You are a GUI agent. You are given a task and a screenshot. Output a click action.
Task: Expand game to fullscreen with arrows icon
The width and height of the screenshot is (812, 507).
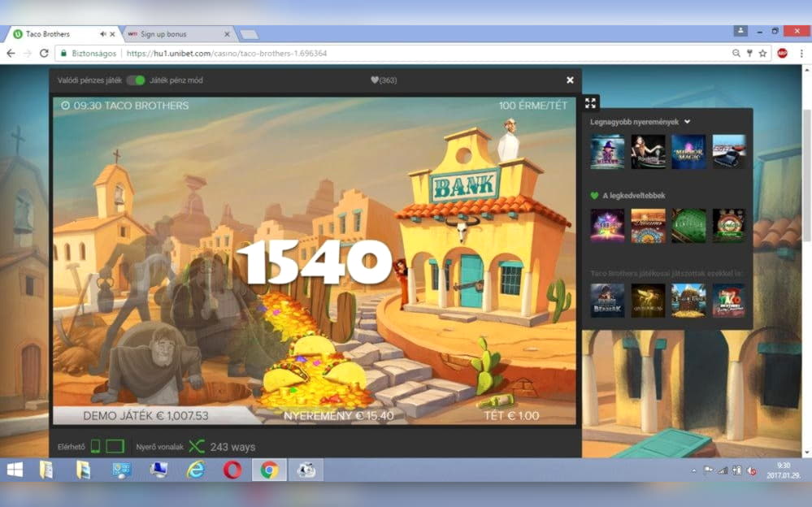[590, 103]
